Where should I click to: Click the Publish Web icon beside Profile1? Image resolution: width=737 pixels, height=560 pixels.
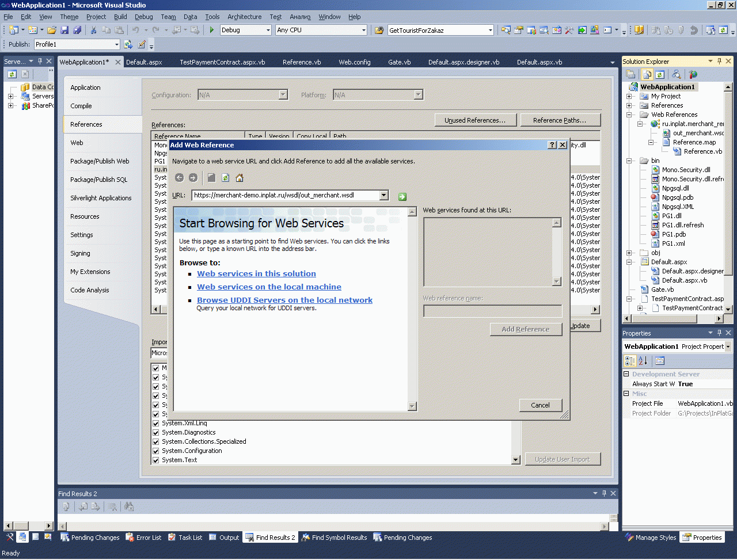(x=128, y=44)
